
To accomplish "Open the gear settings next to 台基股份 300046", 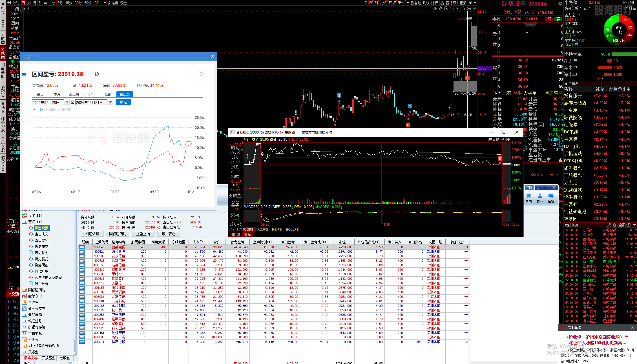I will coord(560,4).
